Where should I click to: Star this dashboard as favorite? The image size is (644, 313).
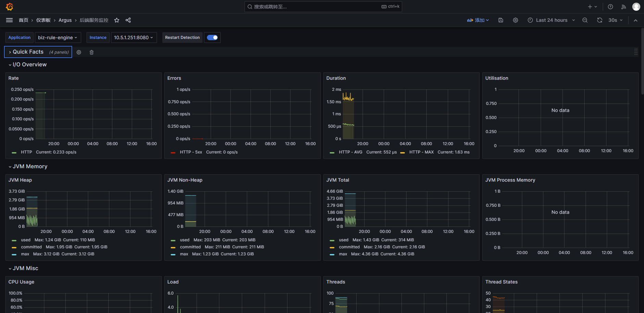(x=117, y=20)
